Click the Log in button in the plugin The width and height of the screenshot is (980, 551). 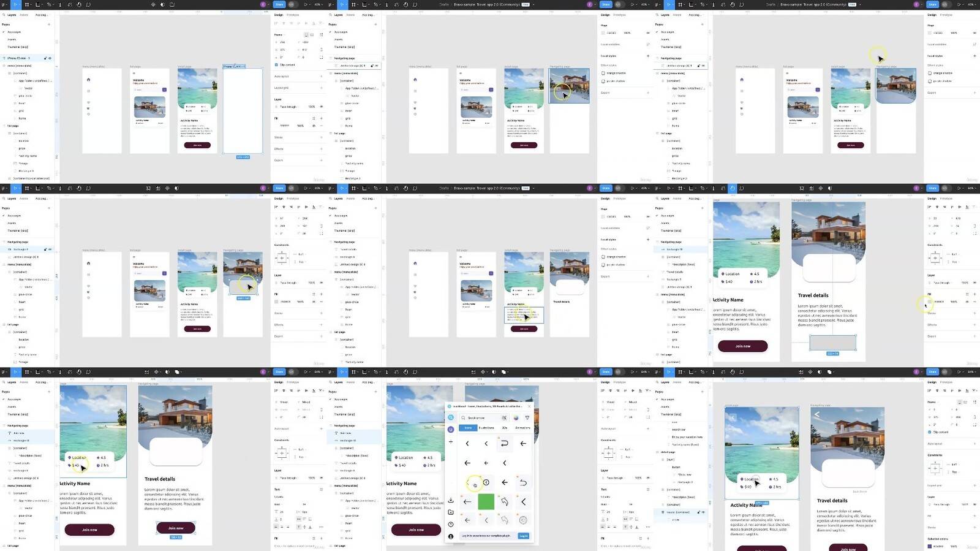click(x=524, y=536)
